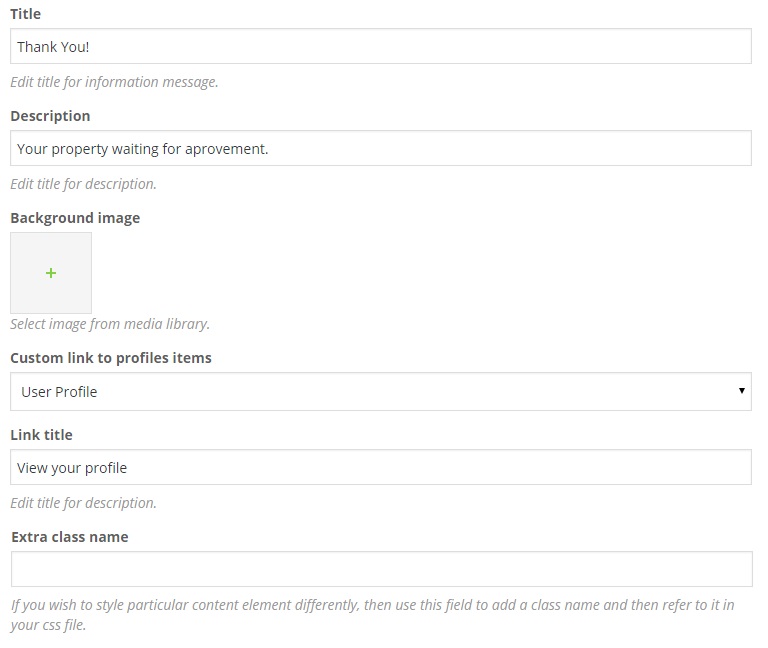Click the Title field label

pyautogui.click(x=26, y=15)
